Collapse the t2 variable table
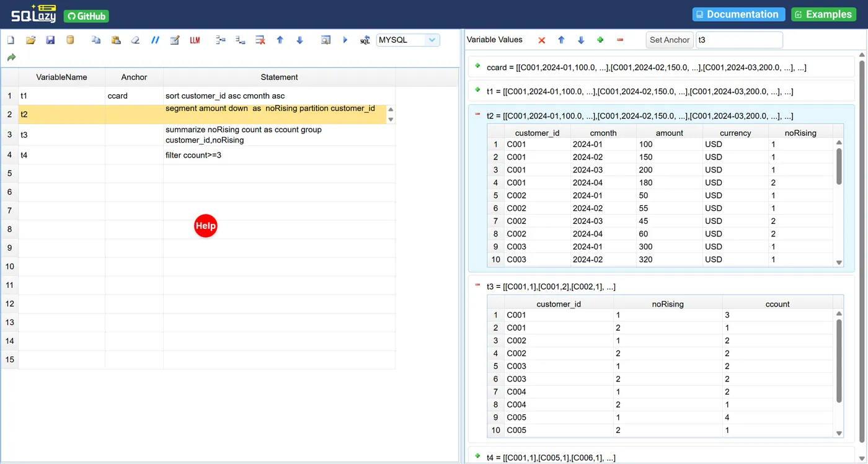 click(x=477, y=114)
